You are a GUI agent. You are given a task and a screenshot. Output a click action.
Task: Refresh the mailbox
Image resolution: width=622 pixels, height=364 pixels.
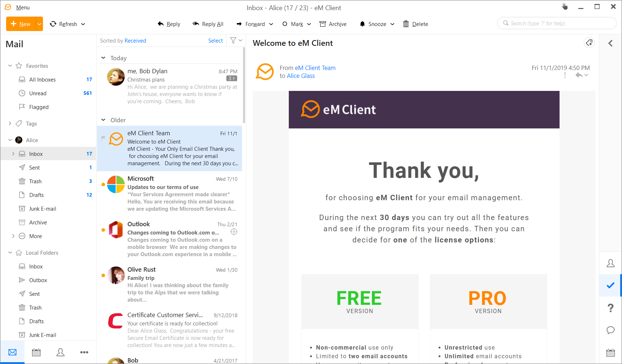64,24
